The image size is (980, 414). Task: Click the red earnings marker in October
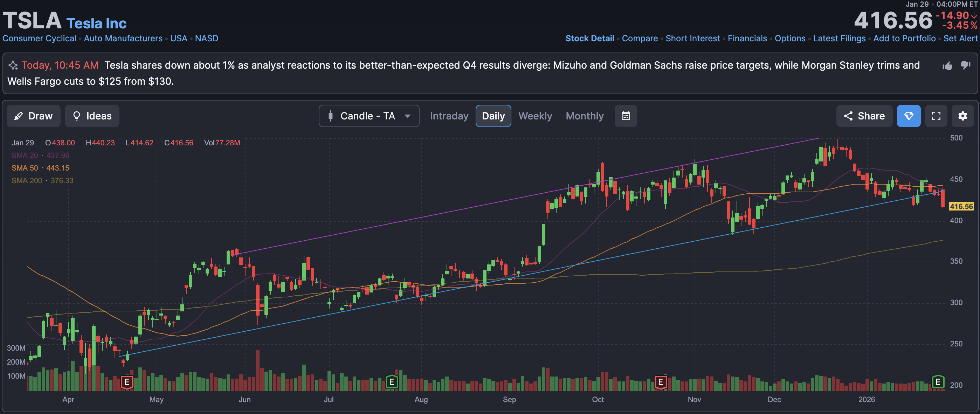click(661, 382)
